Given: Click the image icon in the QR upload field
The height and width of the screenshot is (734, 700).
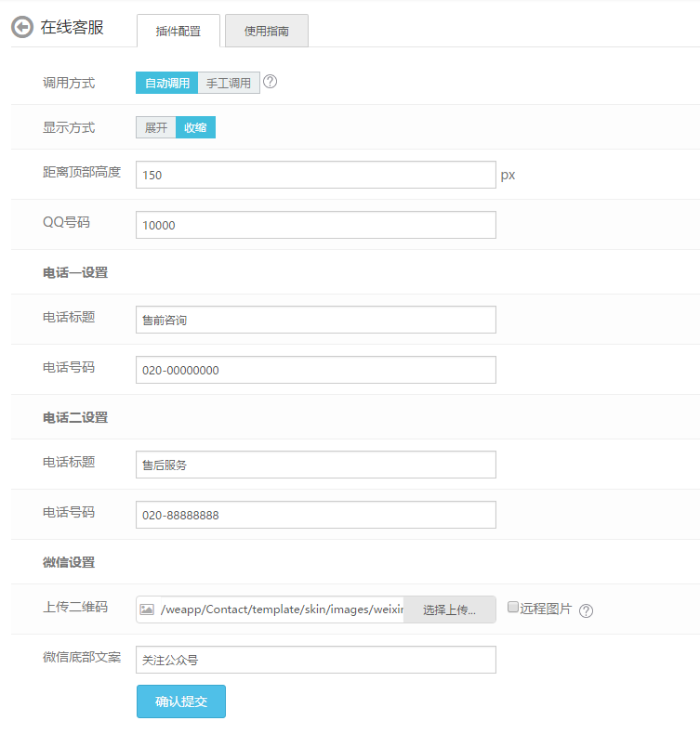Looking at the screenshot, I should (147, 609).
